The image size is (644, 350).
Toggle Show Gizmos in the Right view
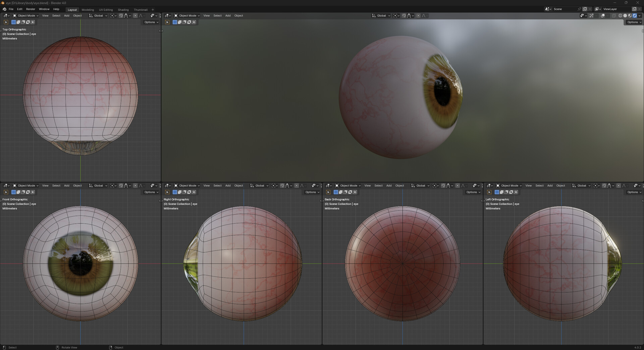coord(319,185)
